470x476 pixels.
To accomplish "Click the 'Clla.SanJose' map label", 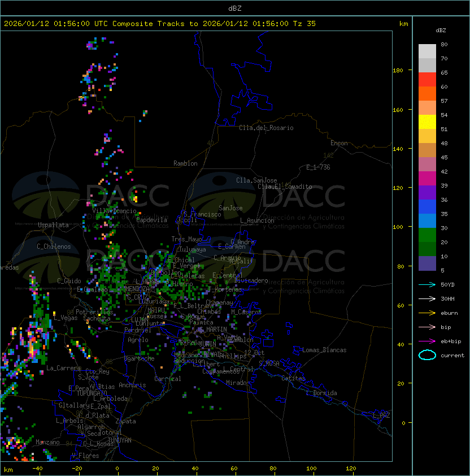I will pyautogui.click(x=256, y=180).
